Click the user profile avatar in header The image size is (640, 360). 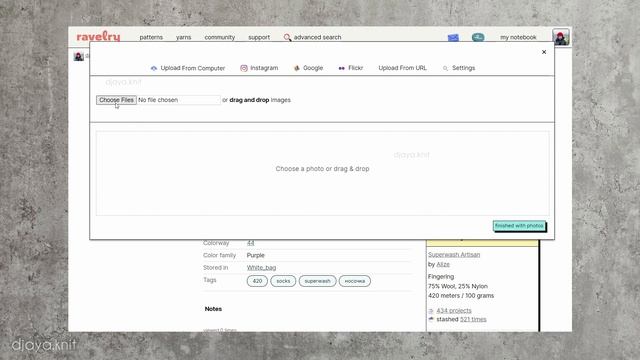point(561,37)
